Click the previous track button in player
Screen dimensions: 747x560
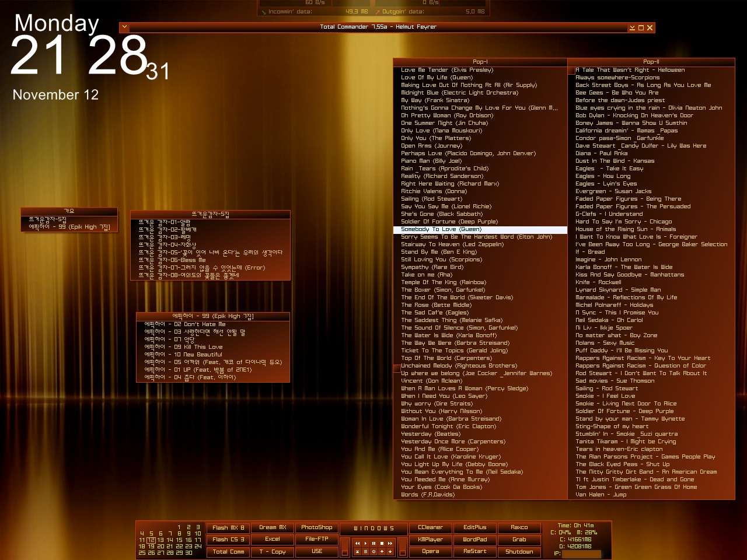[x=357, y=544]
